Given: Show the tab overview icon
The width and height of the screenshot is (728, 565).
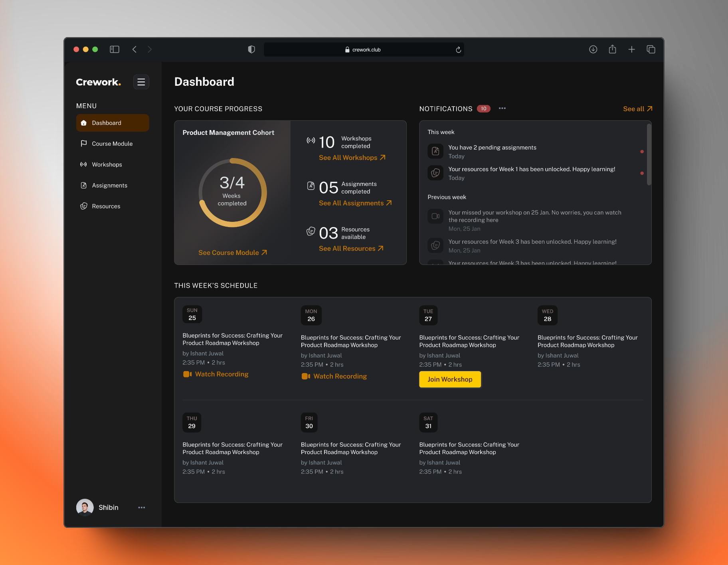Looking at the screenshot, I should pyautogui.click(x=651, y=49).
